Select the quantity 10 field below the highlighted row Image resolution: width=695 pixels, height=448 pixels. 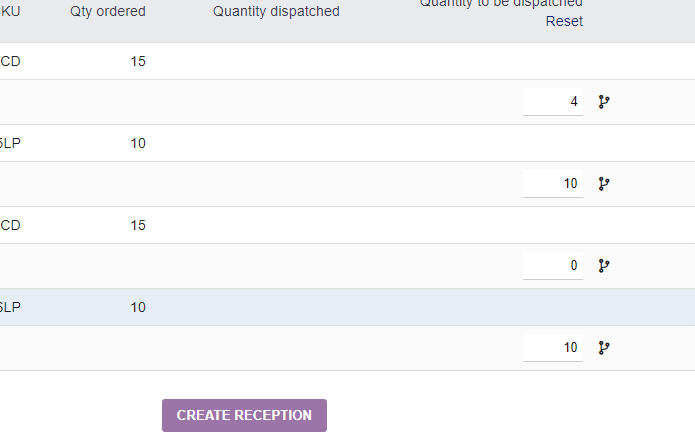click(553, 348)
